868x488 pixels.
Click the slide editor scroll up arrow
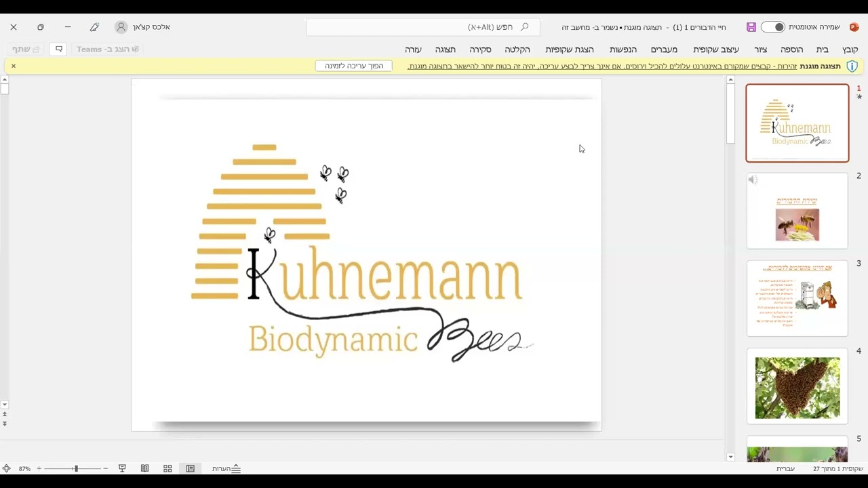click(x=5, y=80)
